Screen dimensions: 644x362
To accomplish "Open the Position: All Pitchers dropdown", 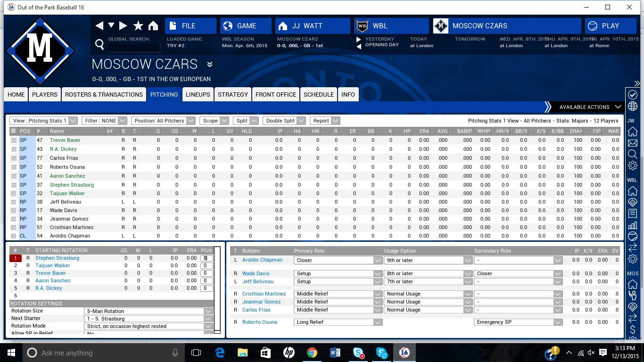I will pyautogui.click(x=164, y=121).
